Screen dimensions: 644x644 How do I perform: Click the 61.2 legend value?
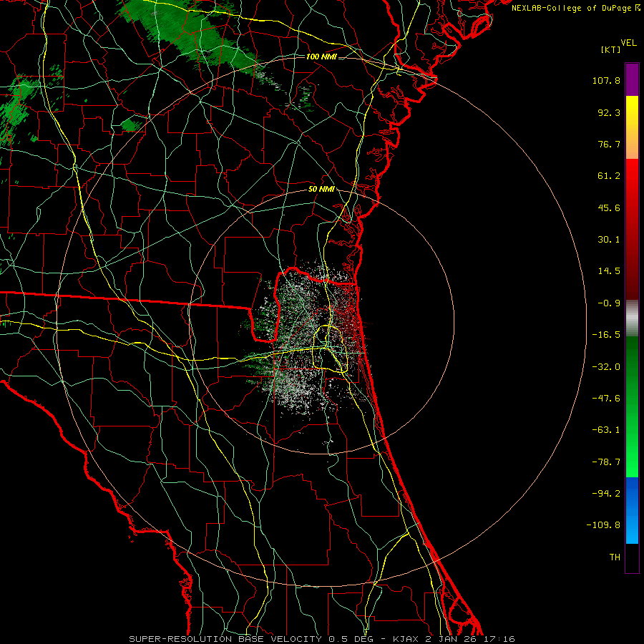[x=609, y=176]
